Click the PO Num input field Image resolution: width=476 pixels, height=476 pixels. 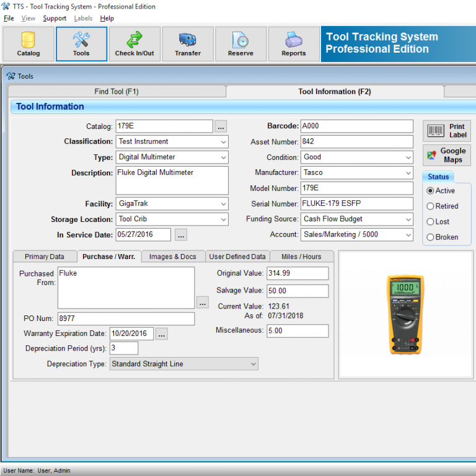125,319
